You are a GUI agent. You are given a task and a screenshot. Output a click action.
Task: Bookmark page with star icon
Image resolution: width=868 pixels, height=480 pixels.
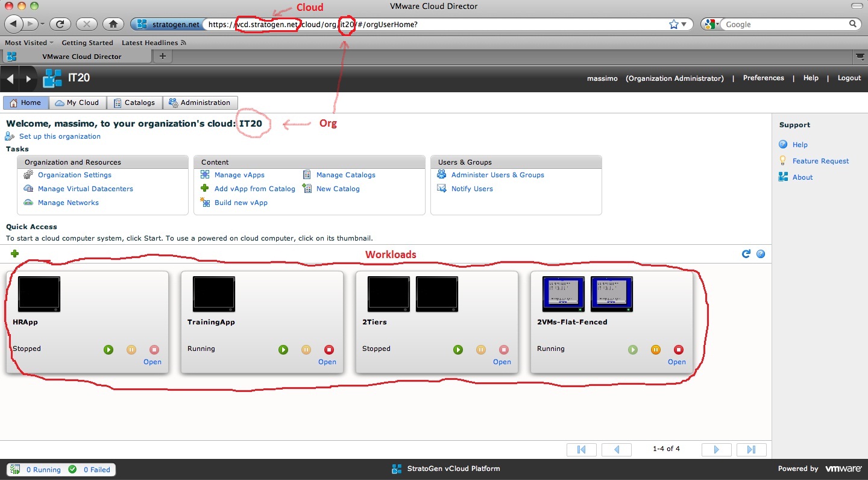tap(674, 24)
